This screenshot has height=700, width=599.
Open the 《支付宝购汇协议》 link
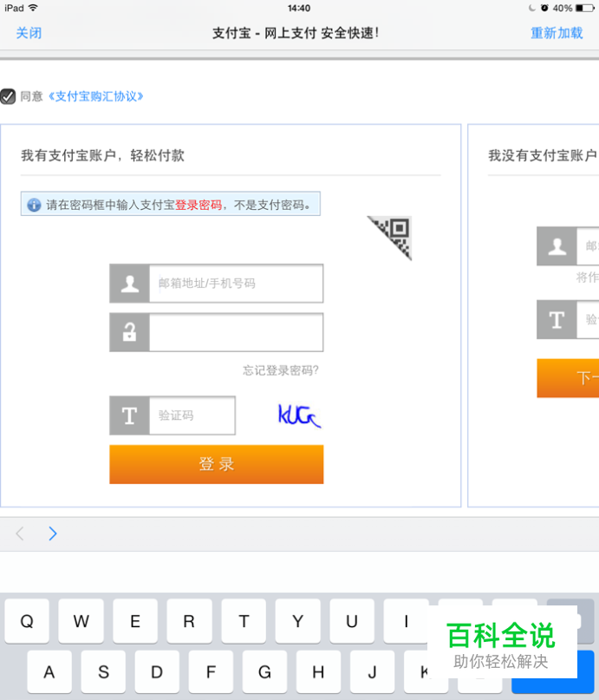tap(96, 96)
